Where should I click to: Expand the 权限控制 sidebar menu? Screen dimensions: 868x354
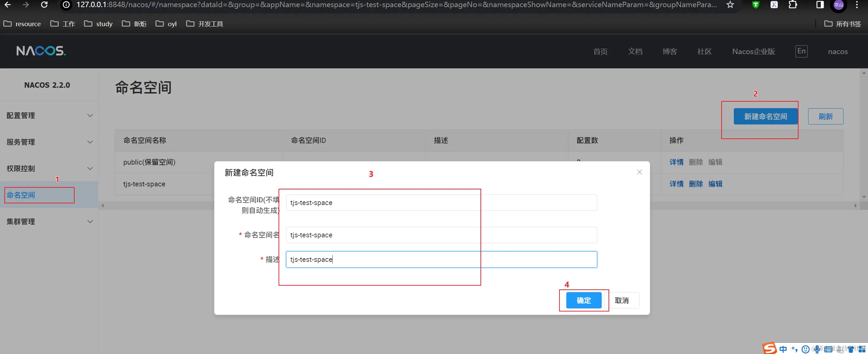click(x=49, y=169)
